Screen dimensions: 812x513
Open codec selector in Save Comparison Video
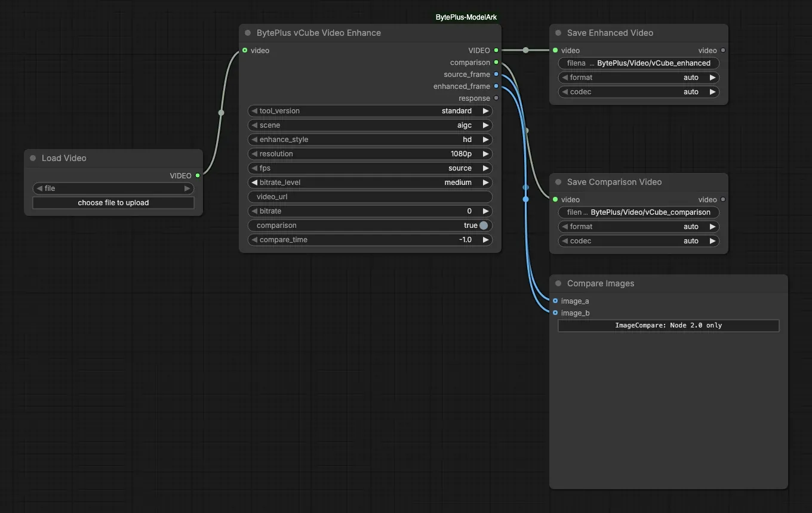pos(639,241)
